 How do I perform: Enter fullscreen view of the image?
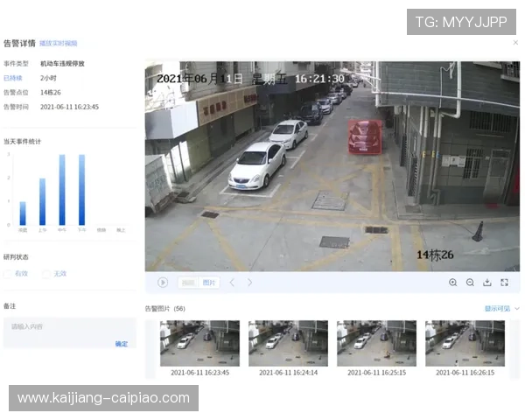[x=505, y=283]
